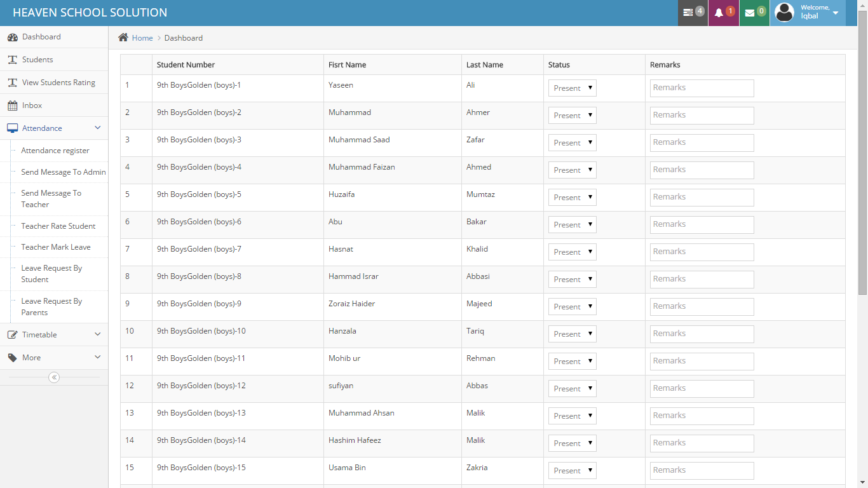Screen dimensions: 868x488
Task: Collapse the sidebar with double-arrow icon
Action: click(x=54, y=377)
